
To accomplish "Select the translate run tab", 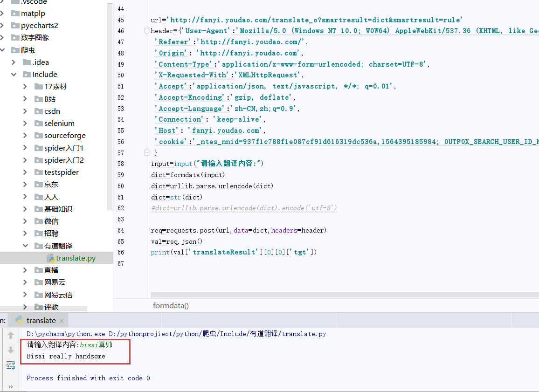I will pyautogui.click(x=41, y=321).
